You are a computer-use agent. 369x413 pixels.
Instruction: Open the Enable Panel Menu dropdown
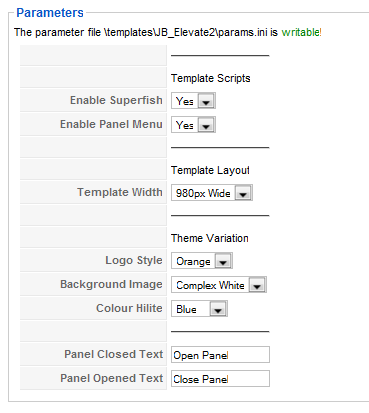(x=193, y=125)
